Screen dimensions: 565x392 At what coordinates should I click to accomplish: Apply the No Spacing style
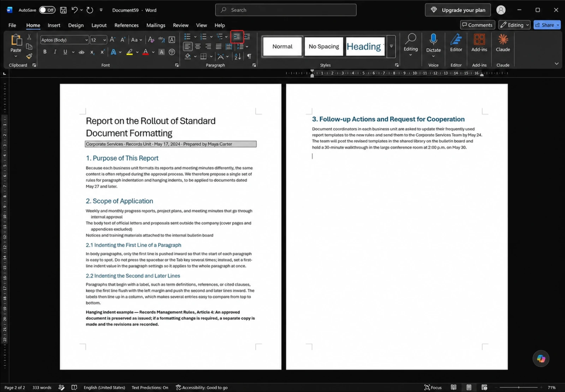[324, 46]
